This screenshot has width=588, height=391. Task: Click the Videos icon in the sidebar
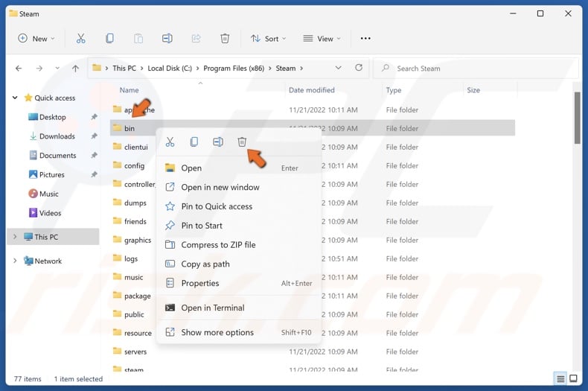[33, 213]
